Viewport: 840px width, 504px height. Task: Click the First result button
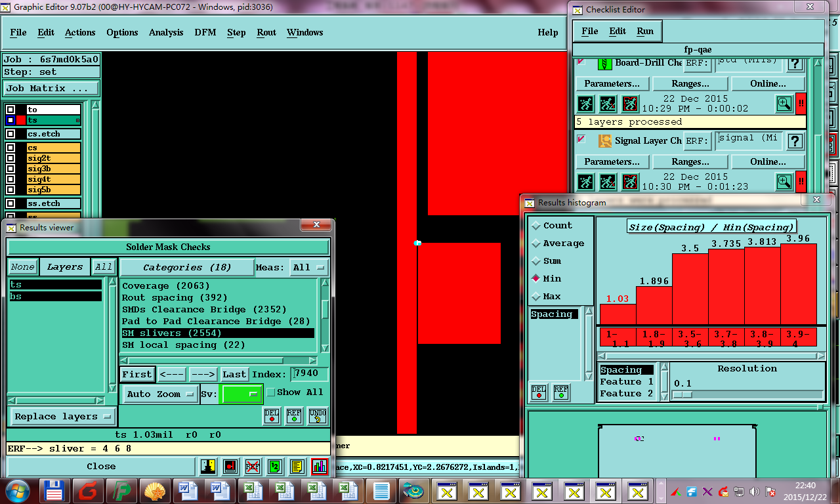point(137,374)
